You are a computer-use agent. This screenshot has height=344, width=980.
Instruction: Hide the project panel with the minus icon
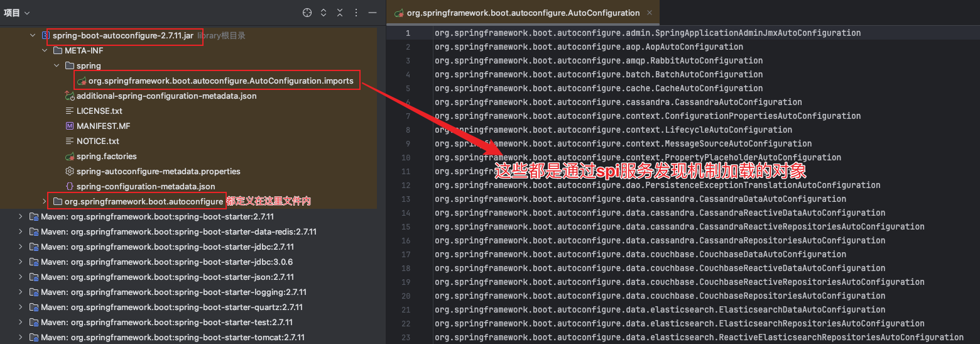point(373,13)
